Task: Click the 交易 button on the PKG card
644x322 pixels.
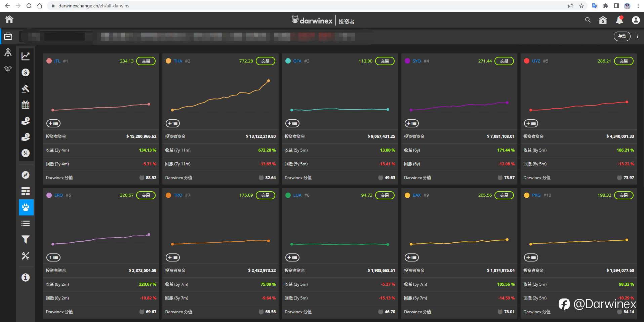Action: [x=624, y=195]
